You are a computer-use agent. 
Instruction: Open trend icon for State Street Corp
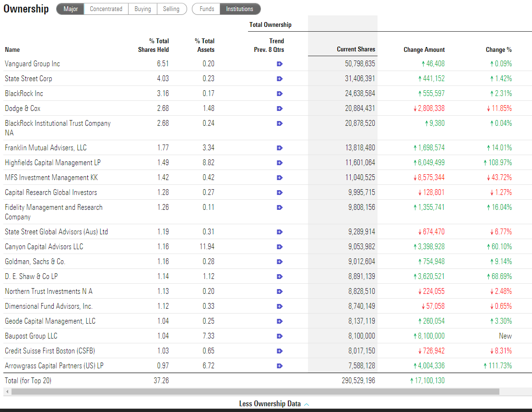tap(280, 79)
